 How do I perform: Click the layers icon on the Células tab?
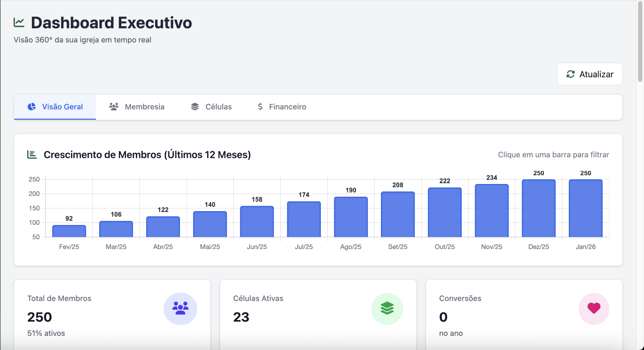pos(195,106)
